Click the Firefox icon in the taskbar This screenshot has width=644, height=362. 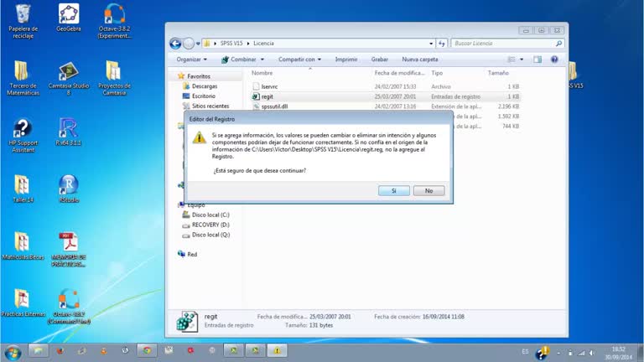[x=60, y=350]
